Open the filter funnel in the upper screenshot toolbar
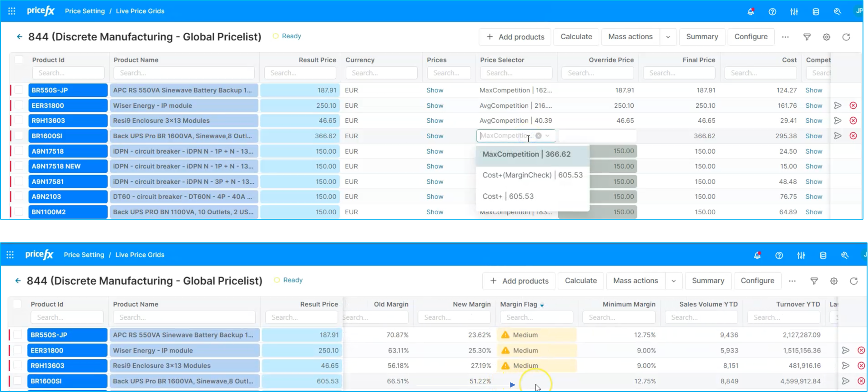The width and height of the screenshot is (868, 392). click(807, 37)
